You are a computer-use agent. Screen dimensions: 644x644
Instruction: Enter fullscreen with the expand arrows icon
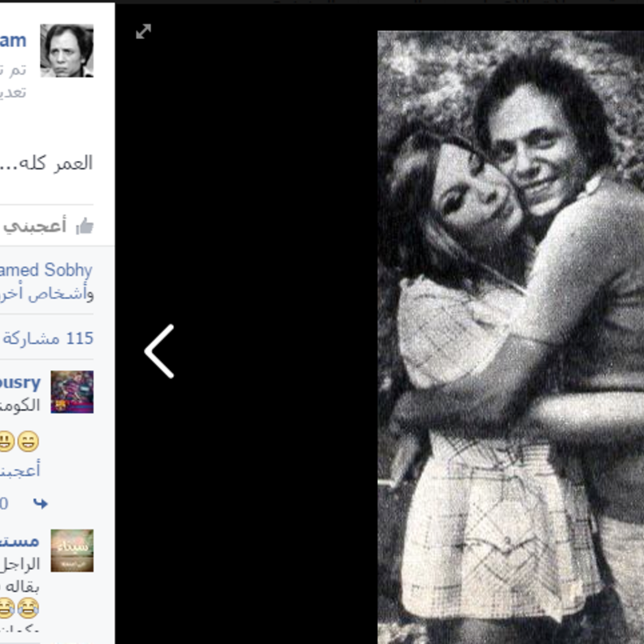[143, 32]
